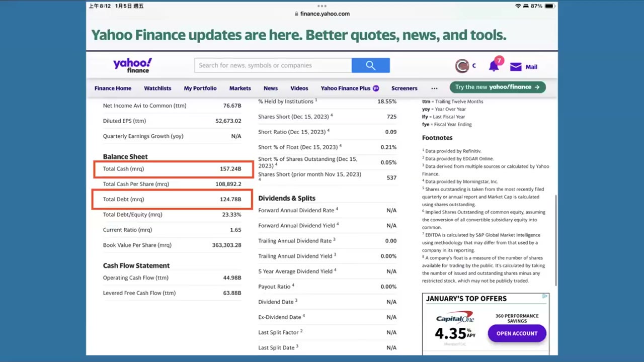Click the ad choices icon on Capital One ad
The image size is (644, 362).
click(545, 297)
